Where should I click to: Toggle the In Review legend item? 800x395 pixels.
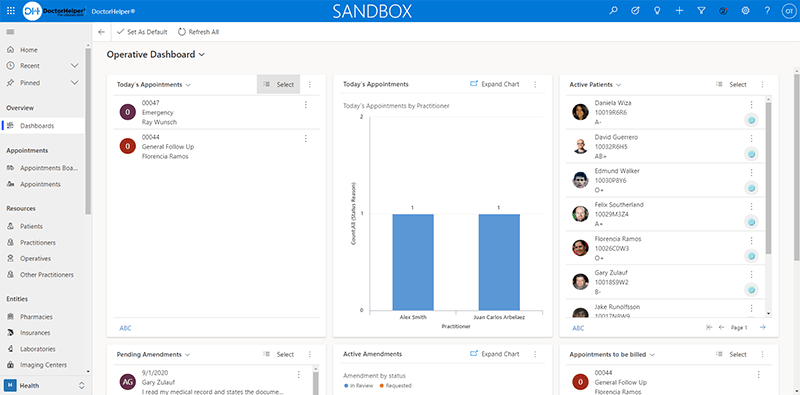(x=359, y=386)
